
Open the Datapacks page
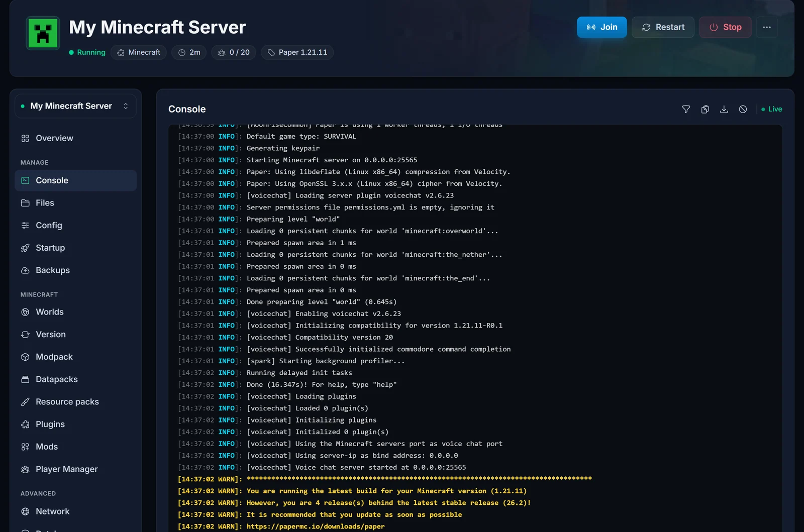click(x=75, y=379)
